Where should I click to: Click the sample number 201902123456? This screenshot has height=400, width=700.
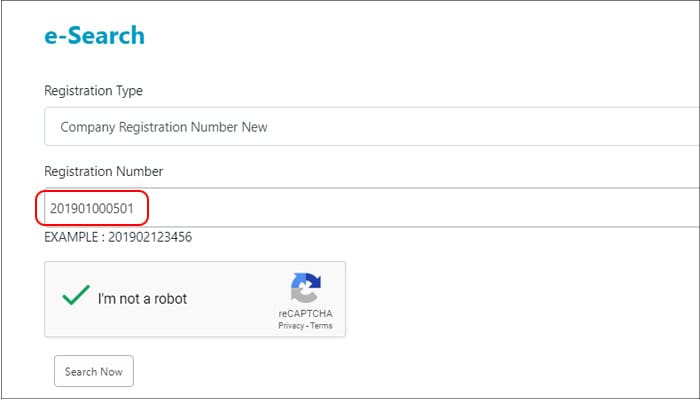tap(150, 238)
